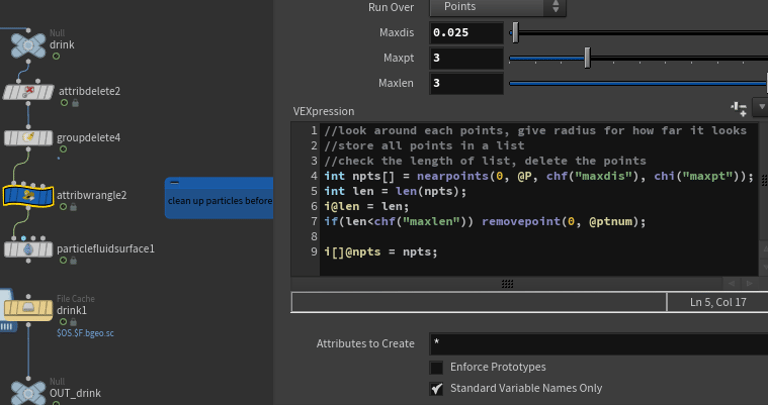Click code line 1 comment text
The height and width of the screenshot is (405, 768).
click(x=535, y=130)
